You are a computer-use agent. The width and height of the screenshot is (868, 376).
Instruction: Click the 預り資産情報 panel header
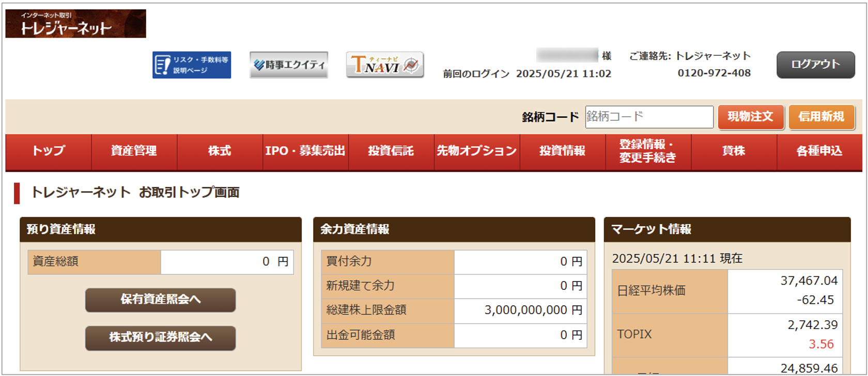coord(161,229)
